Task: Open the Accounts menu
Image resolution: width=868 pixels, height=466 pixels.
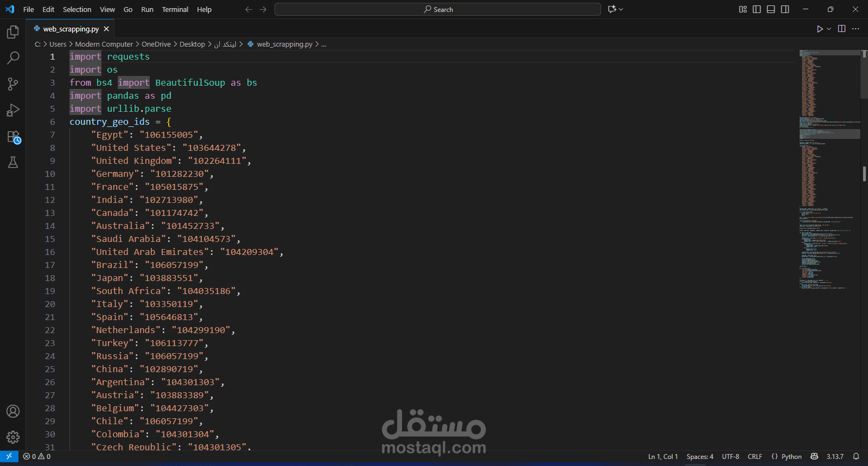Action: click(13, 411)
